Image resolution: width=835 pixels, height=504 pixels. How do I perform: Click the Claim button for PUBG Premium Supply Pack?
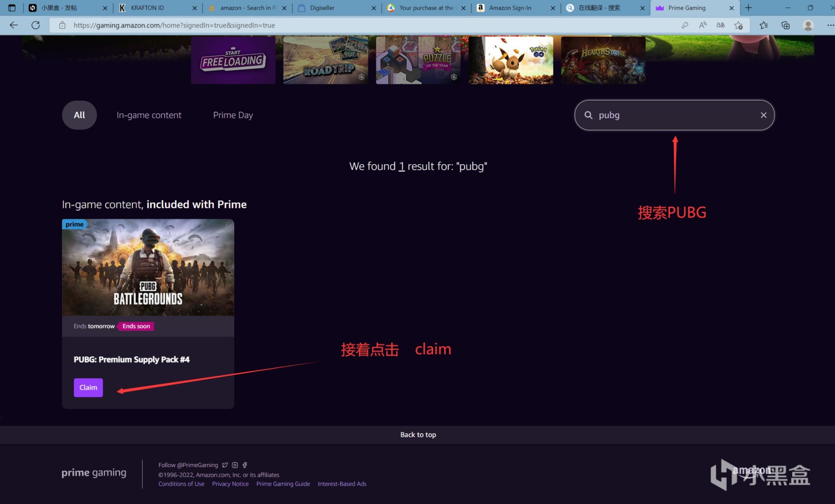(88, 388)
